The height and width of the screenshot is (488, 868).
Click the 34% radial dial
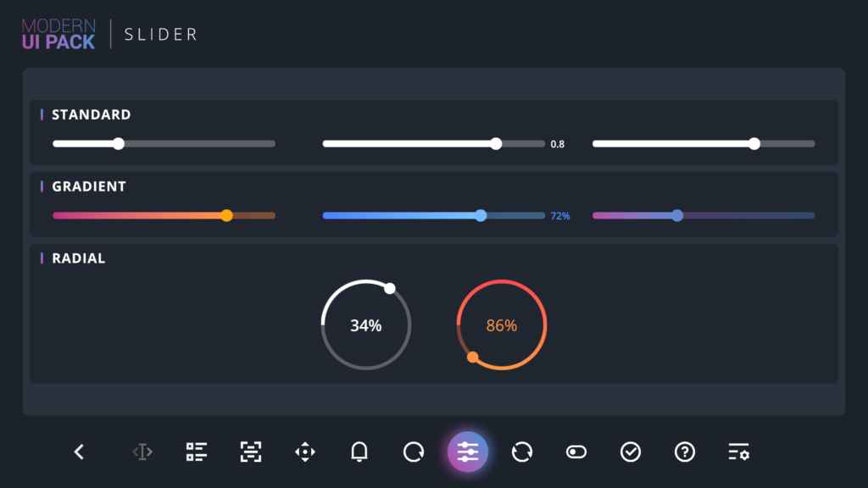(x=365, y=324)
